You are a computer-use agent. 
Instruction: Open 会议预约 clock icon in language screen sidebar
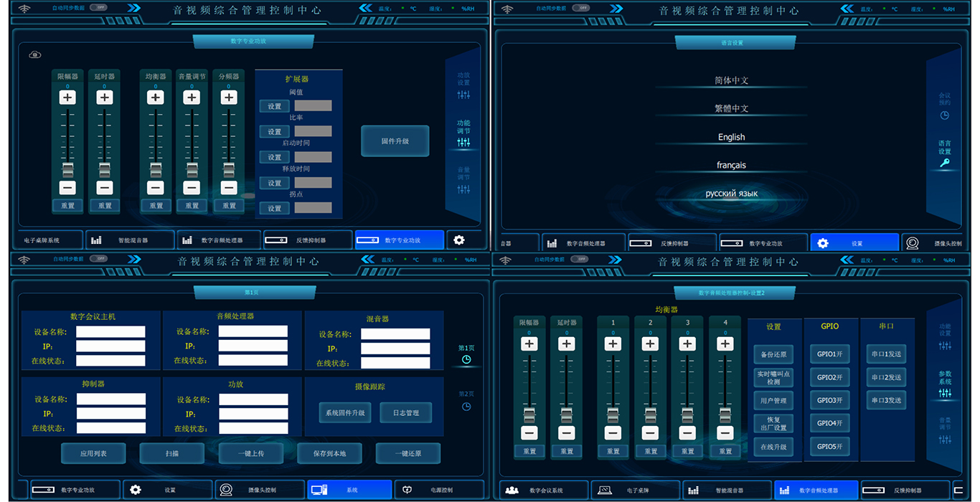click(x=945, y=115)
